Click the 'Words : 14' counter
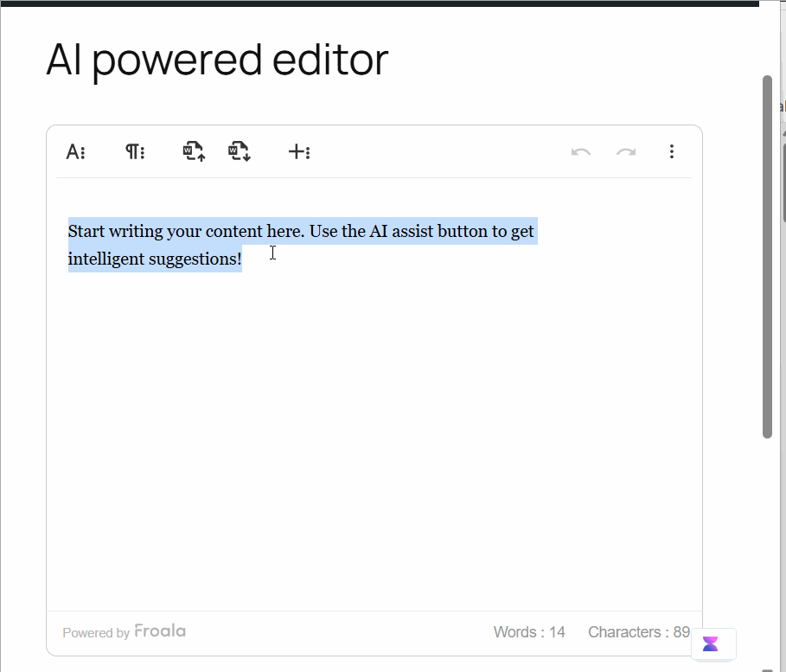Image resolution: width=786 pixels, height=672 pixels. pyautogui.click(x=529, y=632)
